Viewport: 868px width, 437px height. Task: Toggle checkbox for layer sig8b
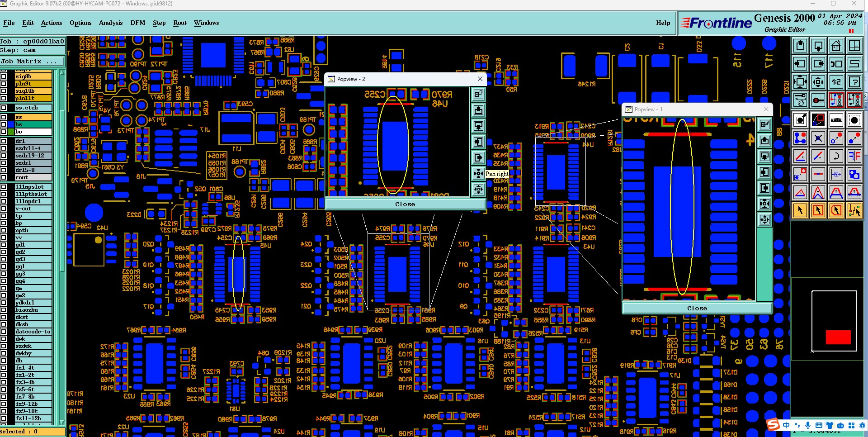(x=4, y=76)
